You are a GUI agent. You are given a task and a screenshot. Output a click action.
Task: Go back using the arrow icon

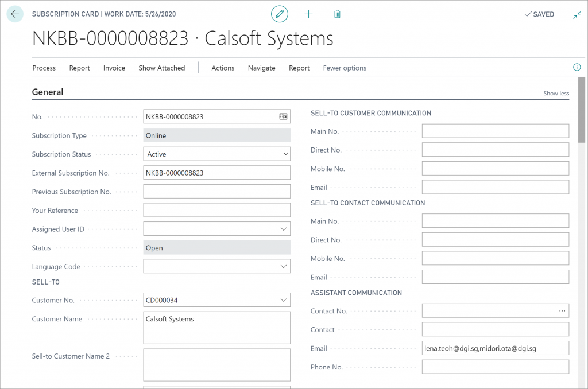click(x=15, y=14)
